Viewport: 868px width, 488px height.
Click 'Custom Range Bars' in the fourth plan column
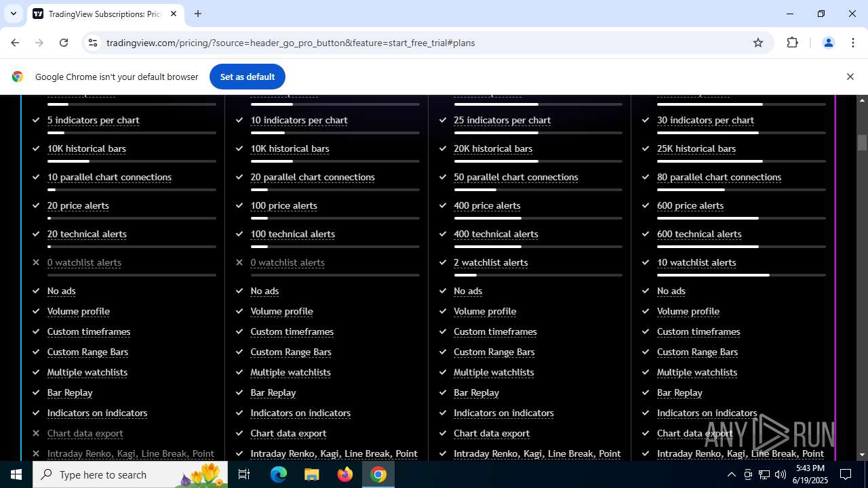[697, 352]
